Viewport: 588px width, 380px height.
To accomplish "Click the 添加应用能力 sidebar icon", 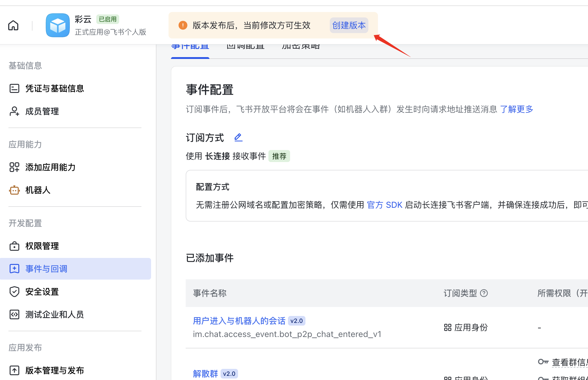I will pyautogui.click(x=14, y=167).
